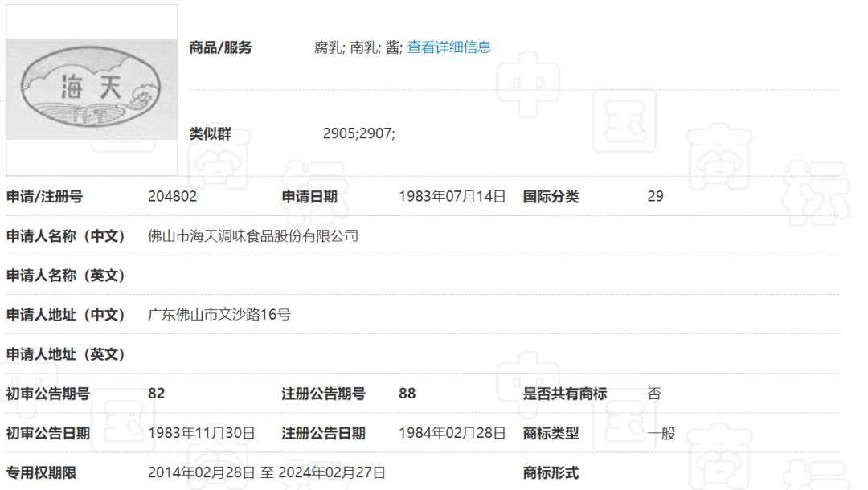The height and width of the screenshot is (490, 868).
Task: Click the 海天 trademark logo thumbnail
Action: 92,90
